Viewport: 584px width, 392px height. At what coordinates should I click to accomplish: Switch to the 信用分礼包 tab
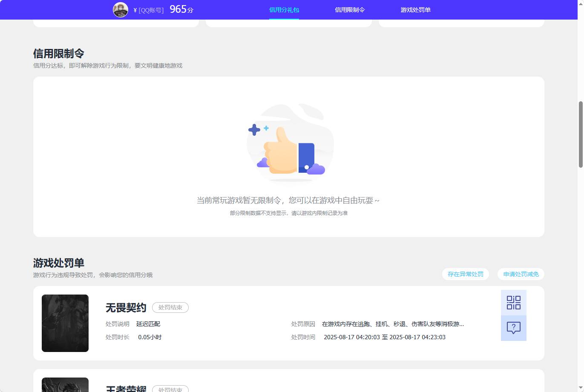284,10
